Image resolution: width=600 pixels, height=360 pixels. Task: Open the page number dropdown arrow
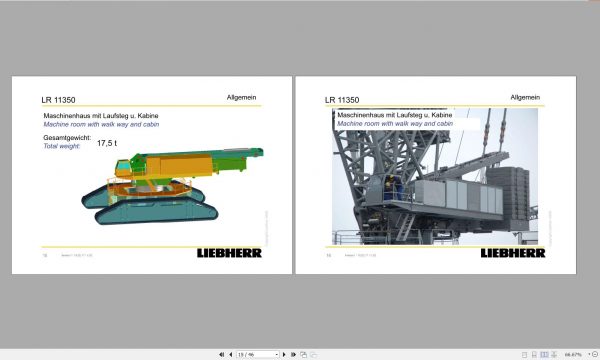[277, 355]
